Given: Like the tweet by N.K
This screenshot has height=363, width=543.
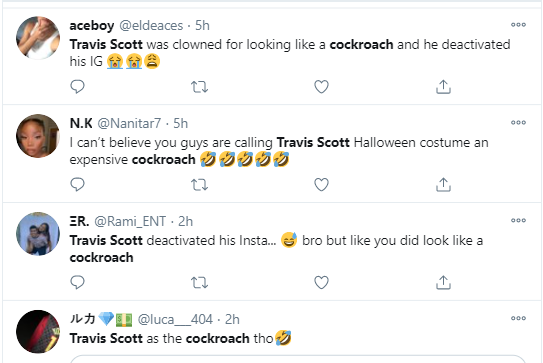Looking at the screenshot, I should (321, 185).
